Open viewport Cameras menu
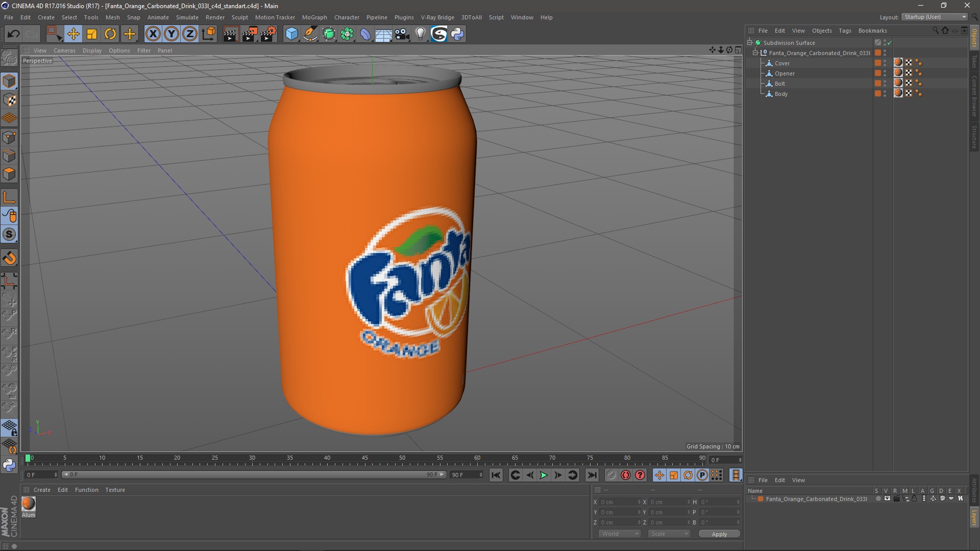This screenshot has height=551, width=980. 64,51
